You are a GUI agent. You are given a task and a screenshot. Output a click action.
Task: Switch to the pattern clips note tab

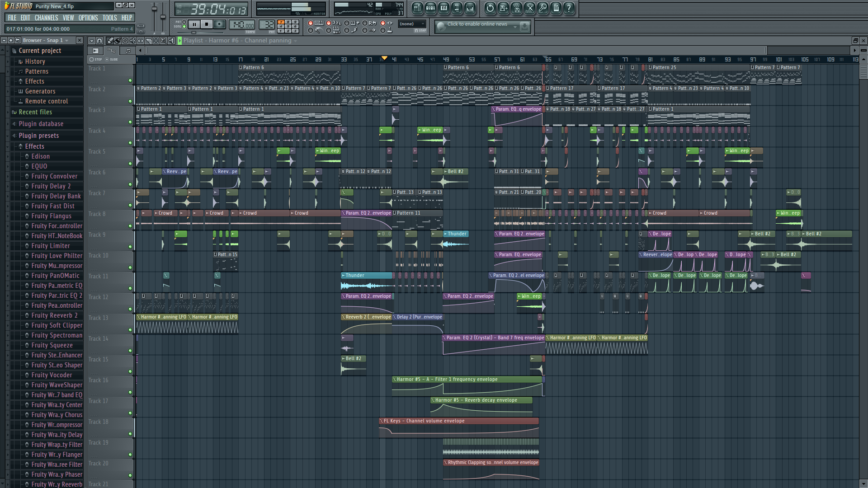pyautogui.click(x=128, y=51)
